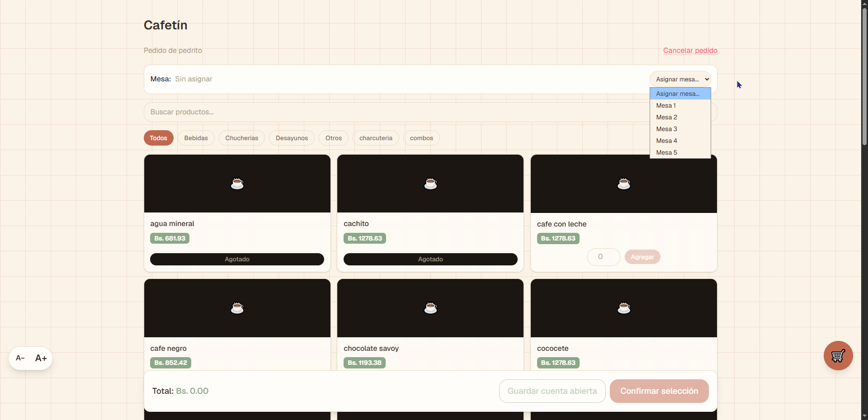Filter products by charcuteria
The image size is (868, 420).
(376, 138)
